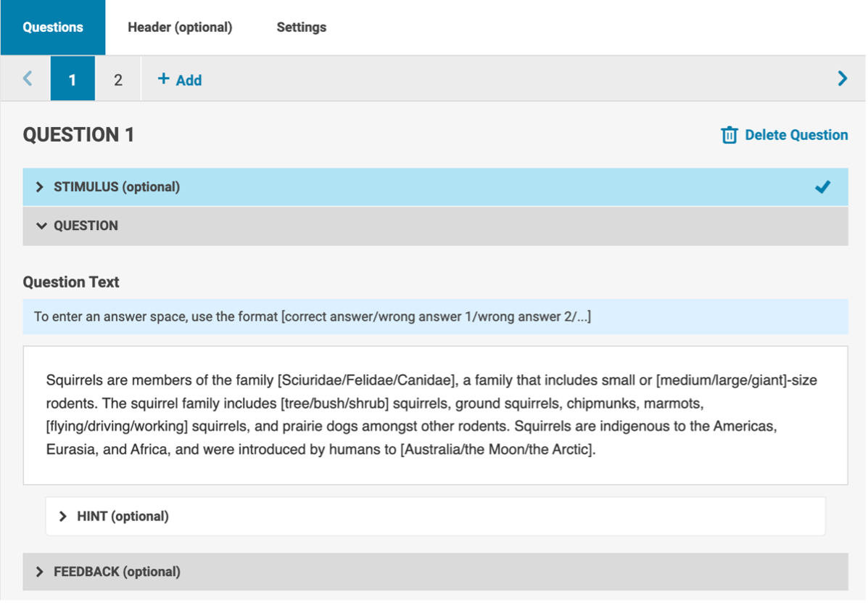Click the blue checkmark on Stimulus row
Screen dimensions: 868x603
tap(822, 186)
